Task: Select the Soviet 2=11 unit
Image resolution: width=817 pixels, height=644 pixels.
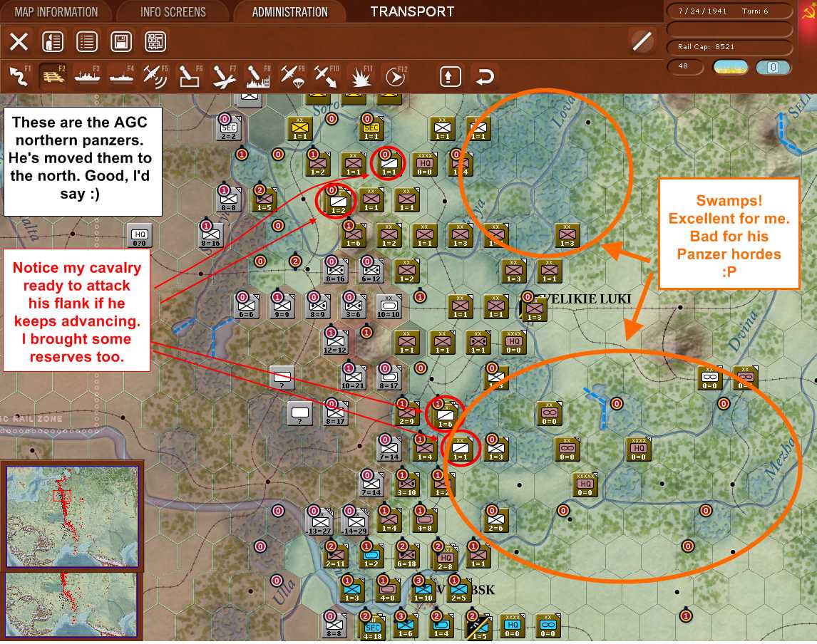Action: point(336,556)
